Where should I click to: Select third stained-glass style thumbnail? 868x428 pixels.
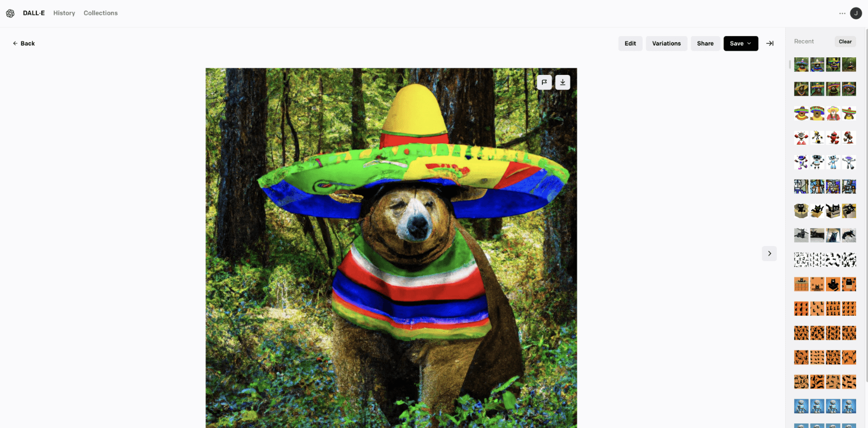pos(833,187)
